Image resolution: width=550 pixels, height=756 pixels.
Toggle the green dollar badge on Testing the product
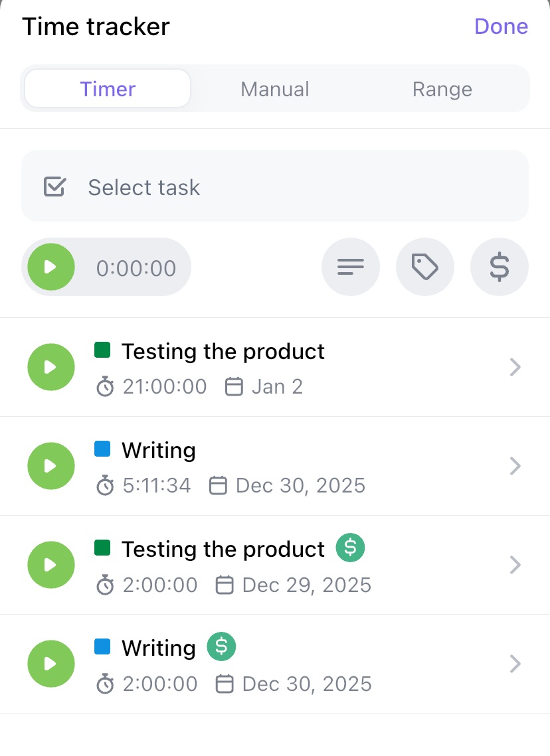pyautogui.click(x=350, y=548)
